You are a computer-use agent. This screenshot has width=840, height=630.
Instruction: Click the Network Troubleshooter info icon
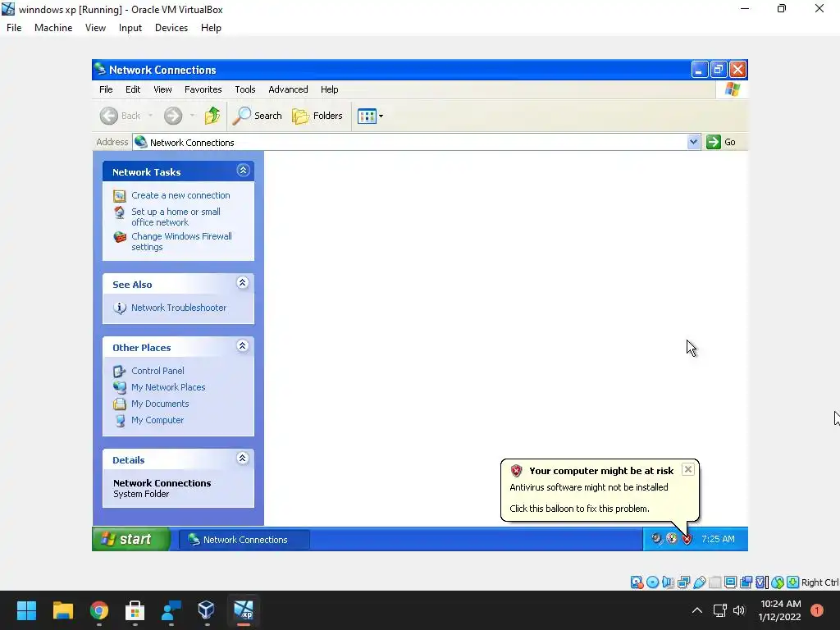pyautogui.click(x=120, y=308)
